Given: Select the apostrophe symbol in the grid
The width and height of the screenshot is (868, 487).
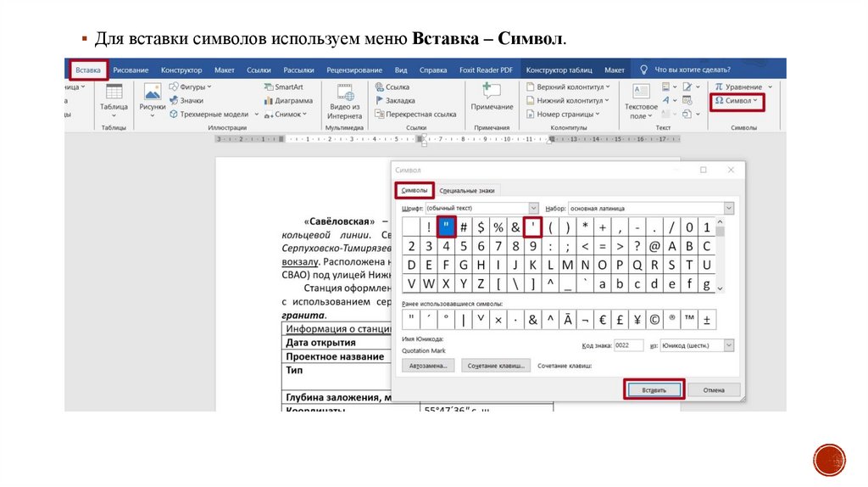Looking at the screenshot, I should (532, 227).
